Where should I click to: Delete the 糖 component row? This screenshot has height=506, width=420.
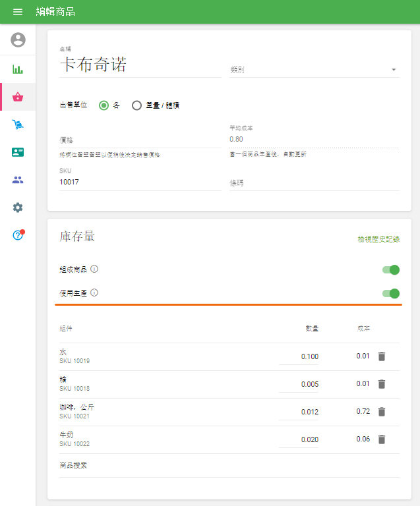click(x=382, y=384)
